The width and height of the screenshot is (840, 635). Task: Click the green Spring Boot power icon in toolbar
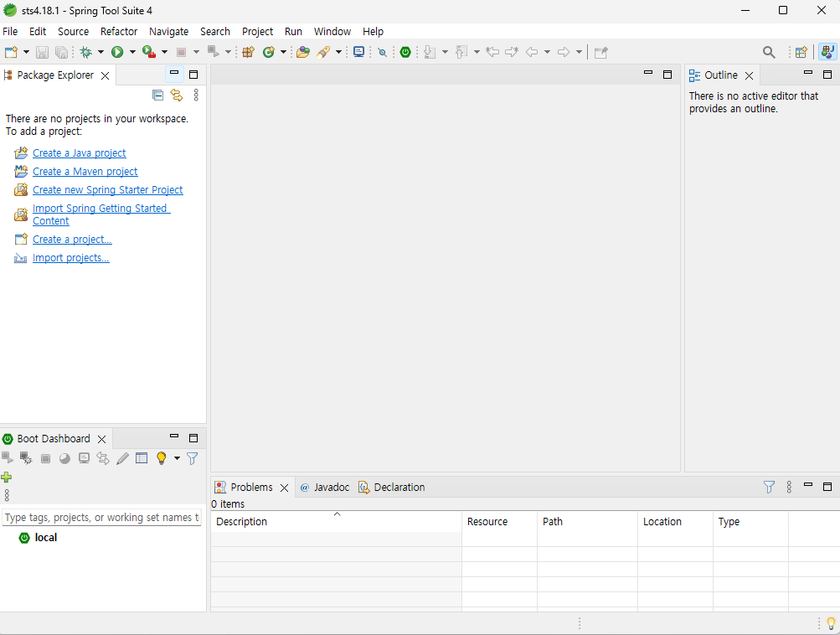coord(405,52)
